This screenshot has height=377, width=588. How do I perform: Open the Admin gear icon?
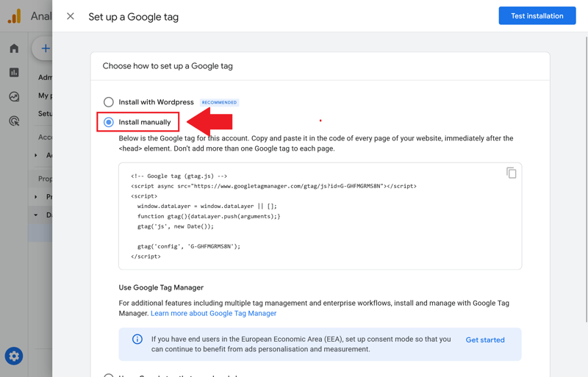click(14, 356)
